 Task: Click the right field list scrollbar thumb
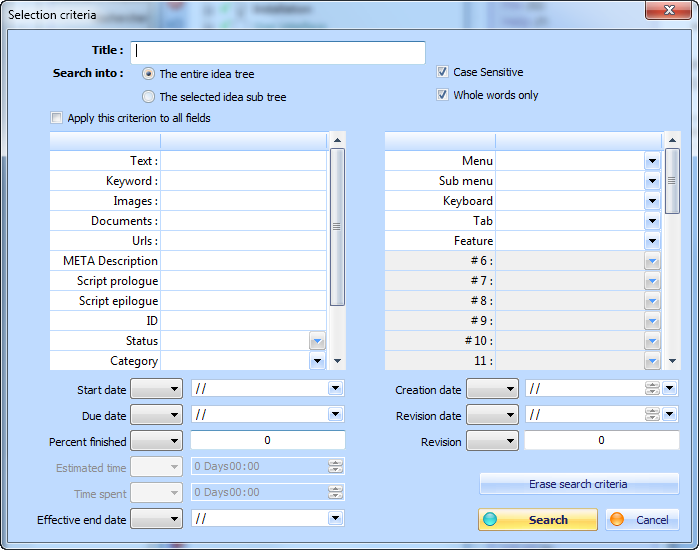coord(672,181)
